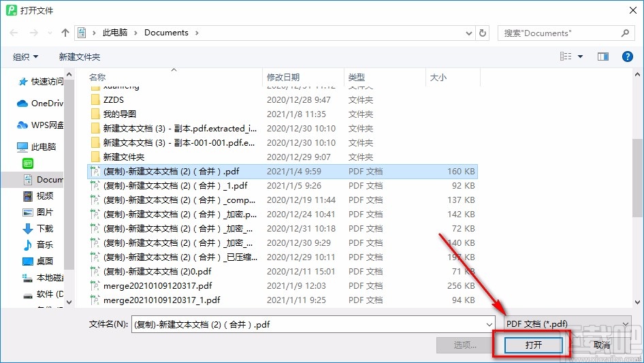This screenshot has height=363, width=644.
Task: Select file (复制)-新建文本文档 (2)0.pdf
Action: tap(282, 271)
